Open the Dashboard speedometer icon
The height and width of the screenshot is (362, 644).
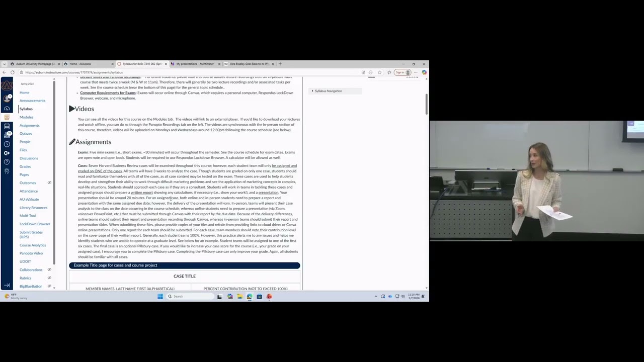tap(7, 108)
